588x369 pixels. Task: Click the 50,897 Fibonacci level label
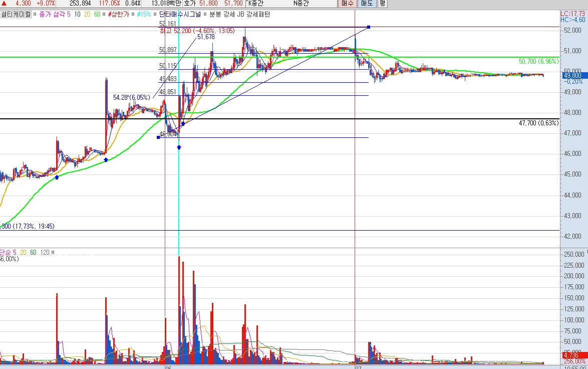point(168,50)
